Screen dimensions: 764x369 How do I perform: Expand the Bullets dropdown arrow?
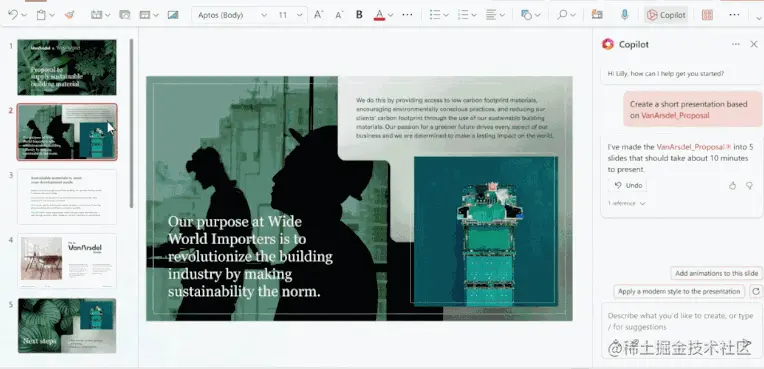click(446, 15)
